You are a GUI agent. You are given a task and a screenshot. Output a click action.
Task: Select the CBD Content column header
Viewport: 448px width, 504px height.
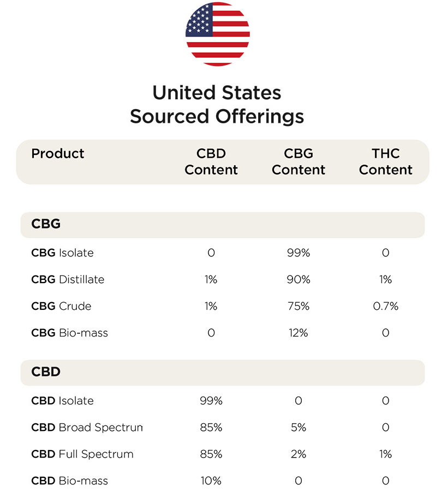[211, 161]
